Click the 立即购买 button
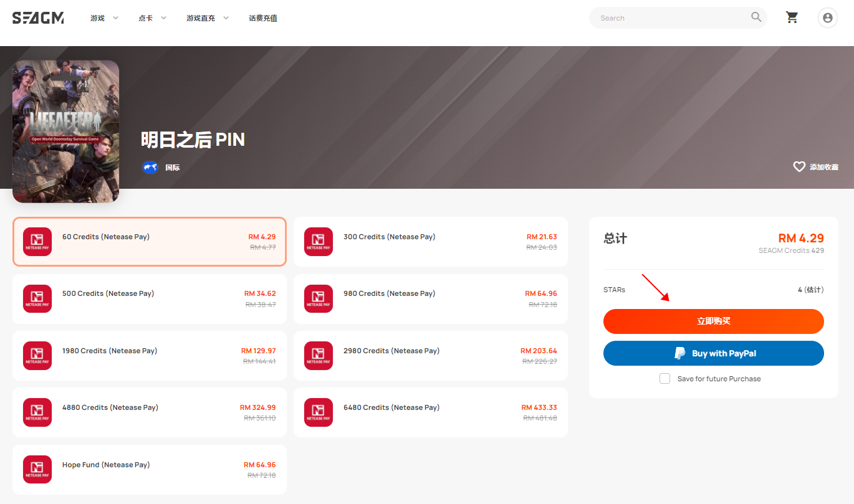Screen dimensions: 854x504 pos(714,321)
